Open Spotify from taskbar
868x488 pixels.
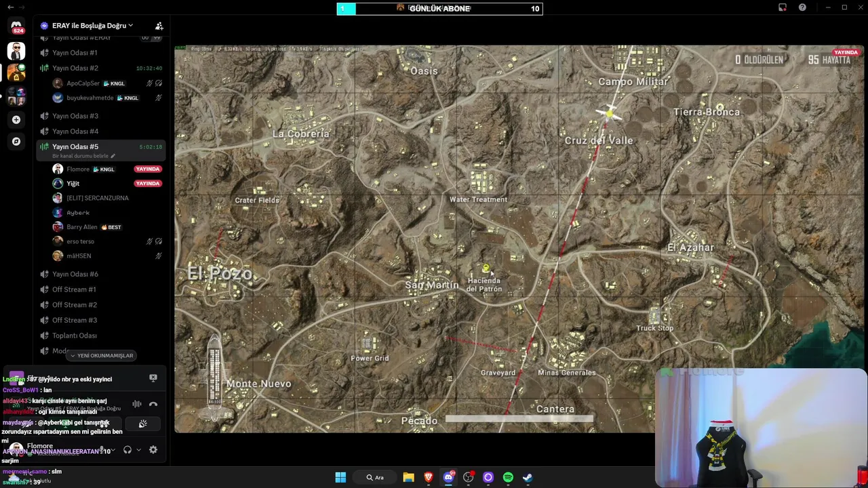click(x=508, y=477)
